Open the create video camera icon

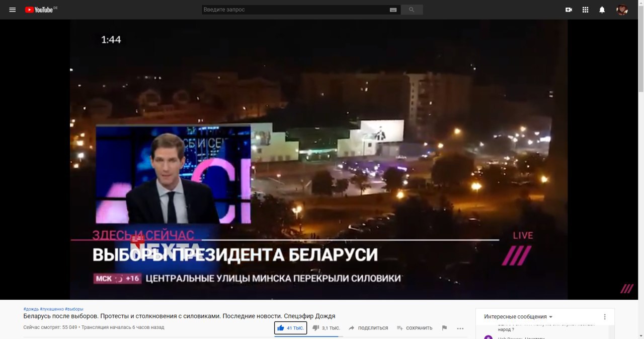tap(569, 10)
